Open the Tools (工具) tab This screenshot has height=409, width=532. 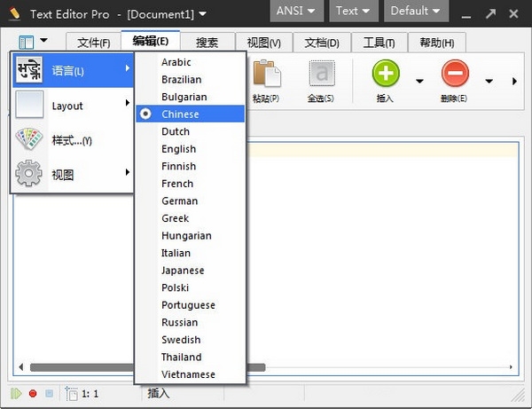[x=379, y=43]
